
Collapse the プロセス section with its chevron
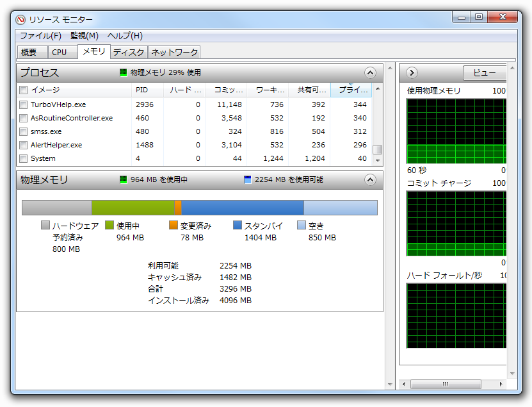370,72
